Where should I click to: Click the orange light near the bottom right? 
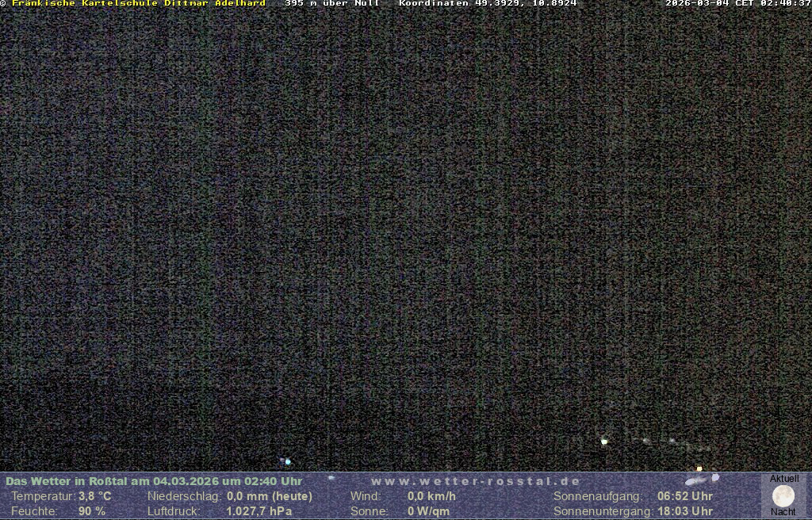point(699,468)
